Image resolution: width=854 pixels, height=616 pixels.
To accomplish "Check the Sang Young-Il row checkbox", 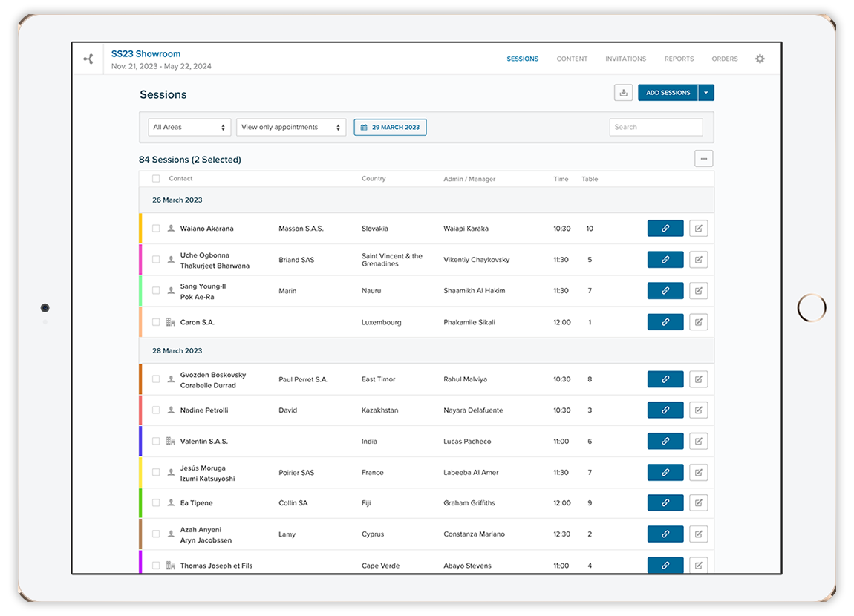I will tap(156, 291).
